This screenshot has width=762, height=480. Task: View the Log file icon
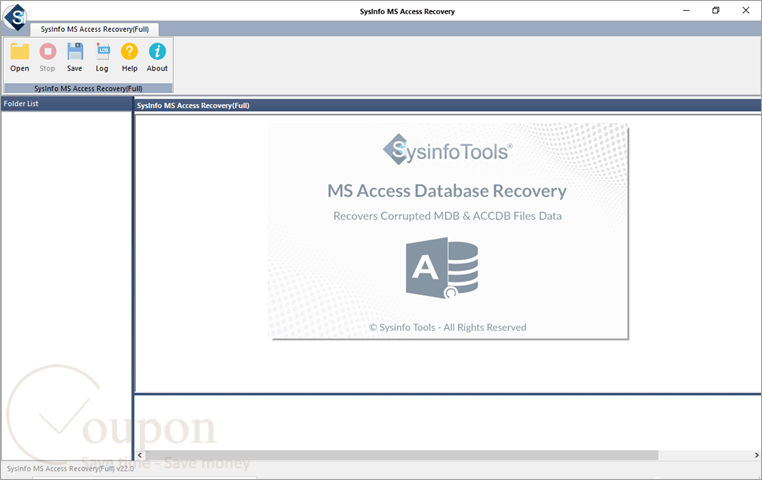click(102, 57)
